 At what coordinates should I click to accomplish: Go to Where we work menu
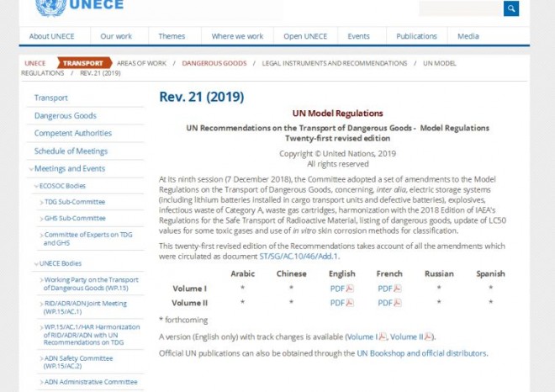coord(237,36)
